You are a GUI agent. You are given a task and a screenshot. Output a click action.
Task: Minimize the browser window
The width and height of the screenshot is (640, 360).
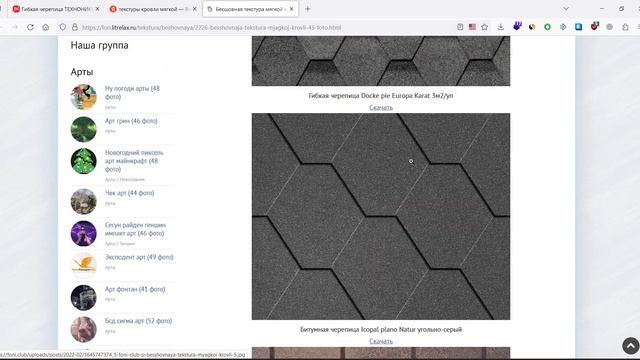pos(602,9)
